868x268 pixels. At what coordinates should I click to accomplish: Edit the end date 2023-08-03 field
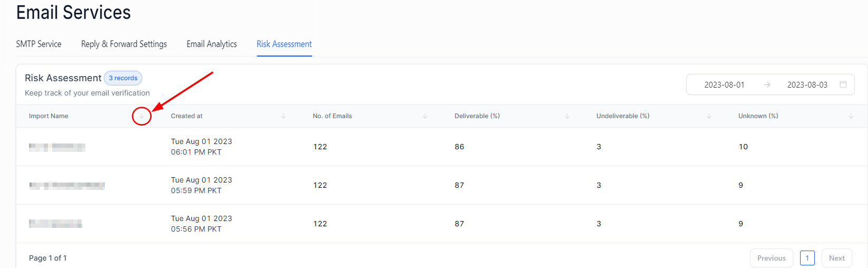click(x=807, y=84)
